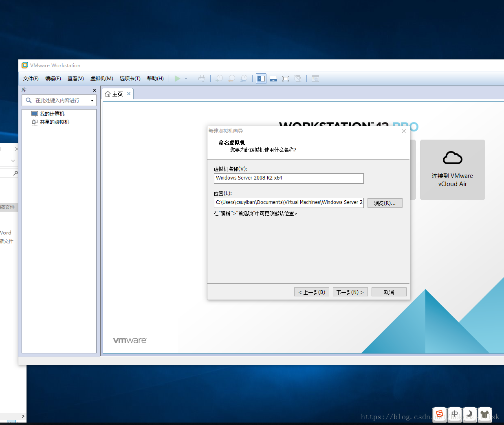Open the 查看(V) menu
Image resolution: width=504 pixels, height=425 pixels.
[76, 79]
